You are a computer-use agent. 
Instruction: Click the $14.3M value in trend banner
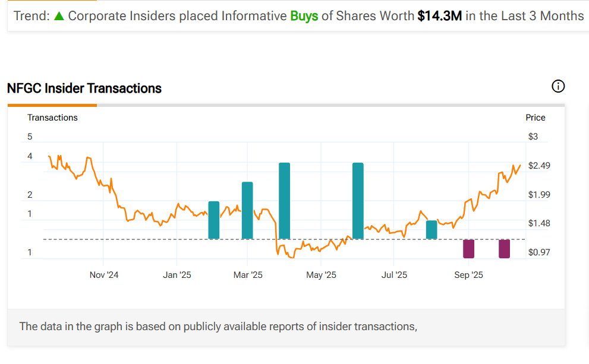[439, 16]
